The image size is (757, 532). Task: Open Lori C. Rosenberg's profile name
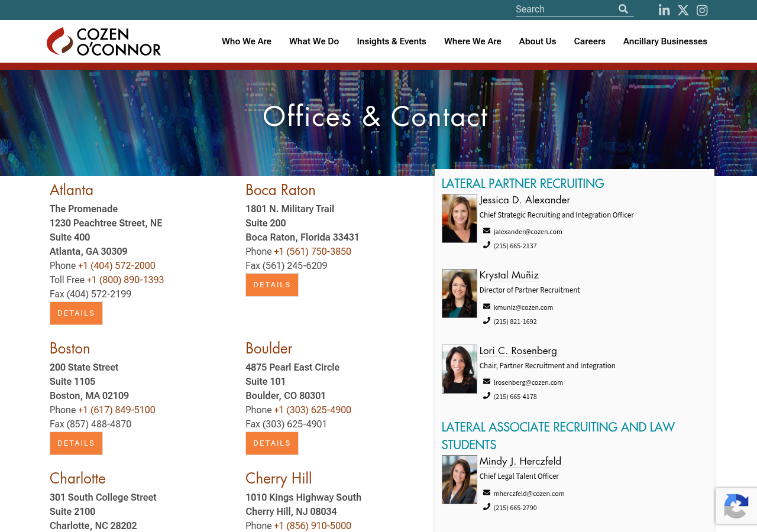pos(518,351)
